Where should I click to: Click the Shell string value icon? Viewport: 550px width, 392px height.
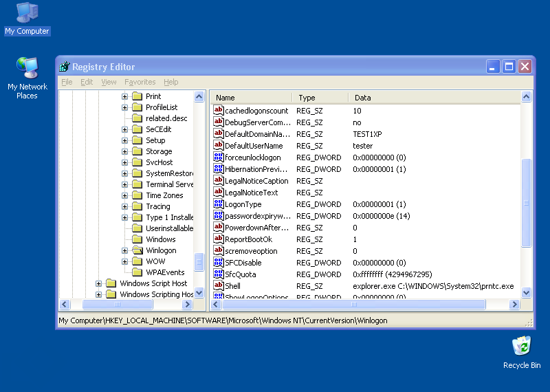tap(219, 286)
